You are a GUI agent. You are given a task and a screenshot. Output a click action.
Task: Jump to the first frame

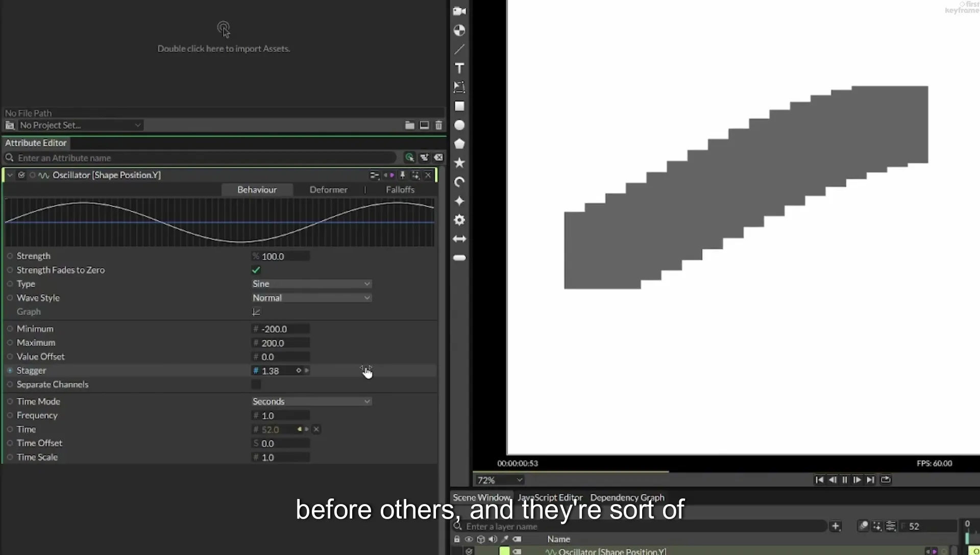tap(819, 480)
